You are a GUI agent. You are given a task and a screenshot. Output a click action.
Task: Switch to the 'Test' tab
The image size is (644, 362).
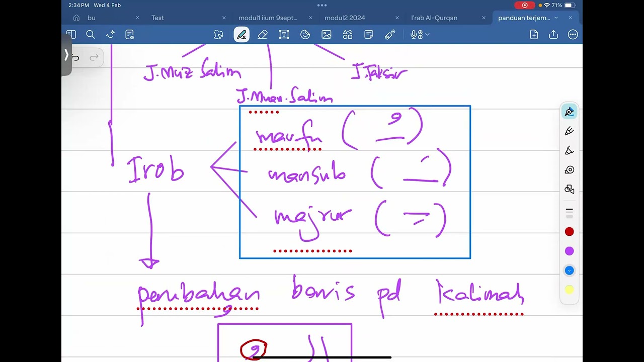(157, 18)
